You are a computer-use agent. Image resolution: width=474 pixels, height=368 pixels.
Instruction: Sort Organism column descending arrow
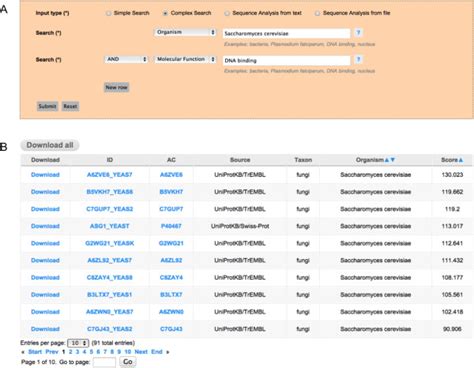[392, 160]
